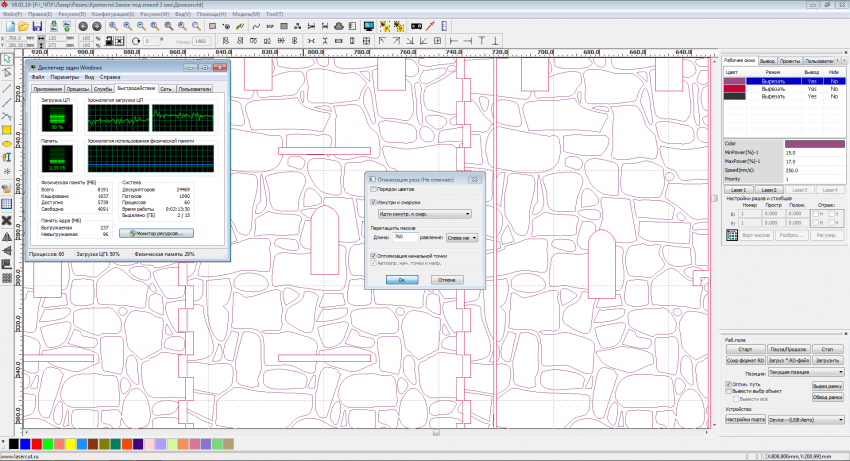Toggle 'Оптимизация начальной точки' checkbox

pos(374,256)
